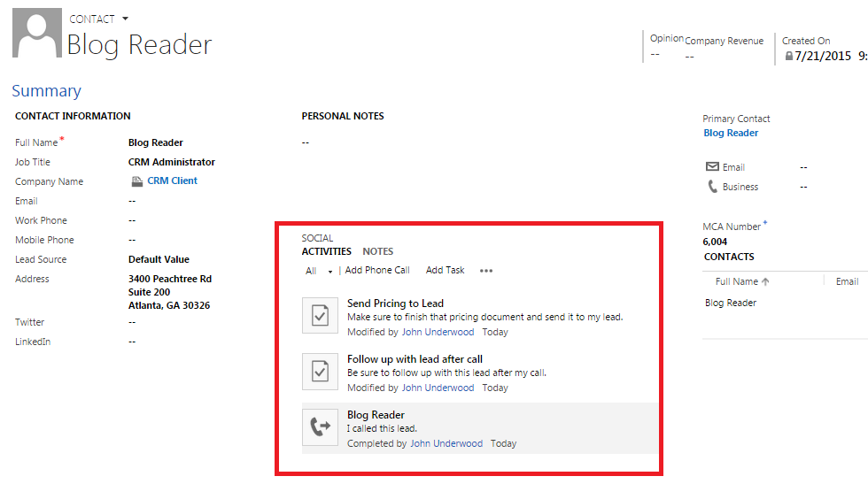Viewport: 868px width, 484px height.
Task: Collapse the Summary section heading
Action: pyautogui.click(x=46, y=91)
